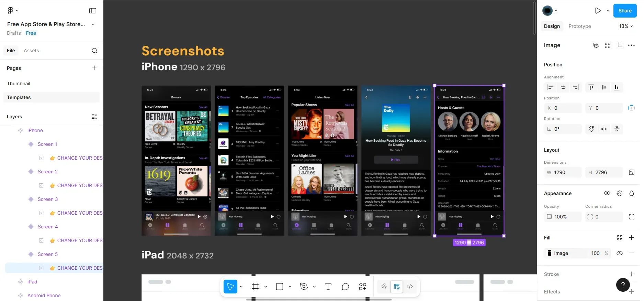Toggle the sidebar collapse icon
The height and width of the screenshot is (301, 644).
click(93, 11)
